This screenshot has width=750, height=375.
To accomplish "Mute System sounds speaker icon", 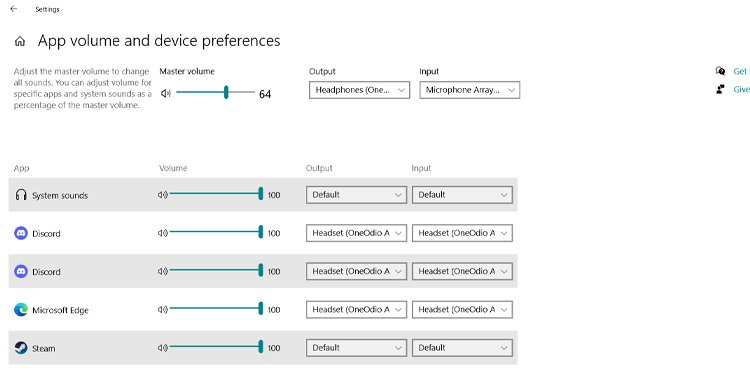I will (x=163, y=195).
